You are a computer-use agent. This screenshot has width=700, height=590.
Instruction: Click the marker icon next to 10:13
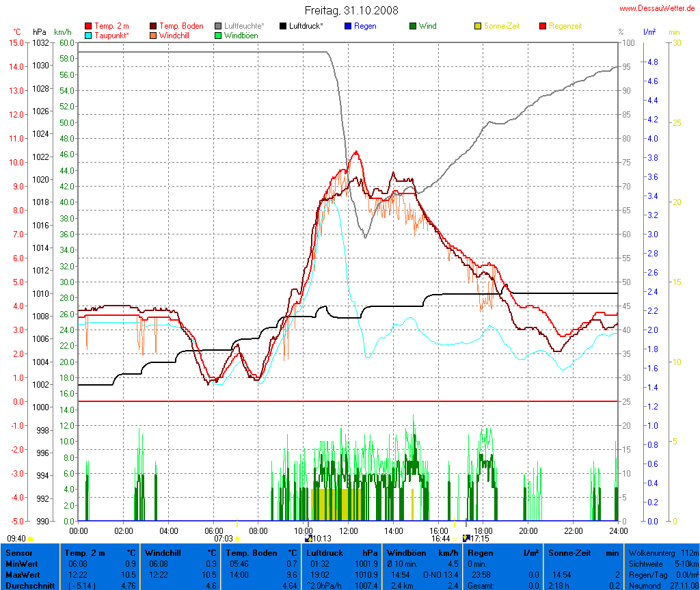[309, 539]
